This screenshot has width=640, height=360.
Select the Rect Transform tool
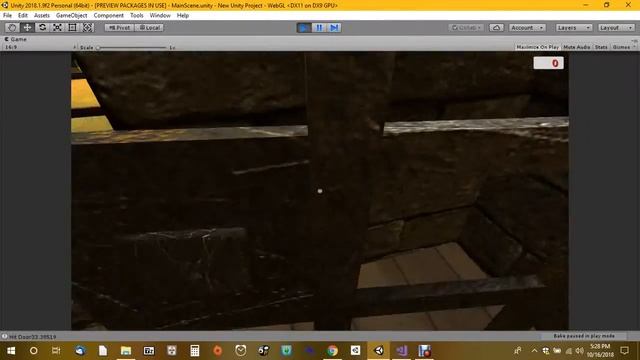click(x=72, y=27)
